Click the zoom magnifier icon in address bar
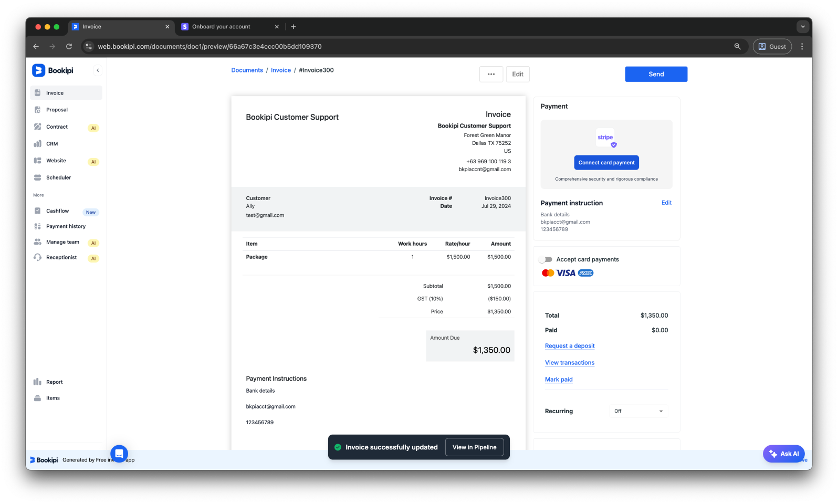 [x=738, y=47]
